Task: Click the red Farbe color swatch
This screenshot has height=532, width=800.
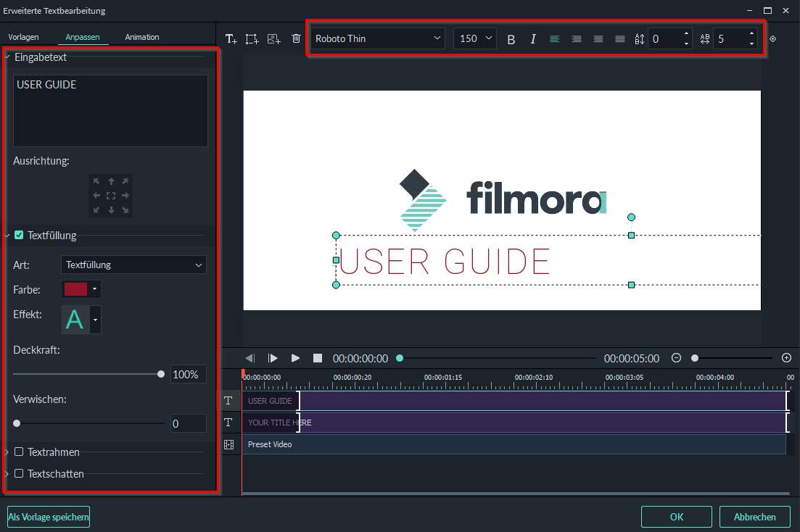Action: pyautogui.click(x=75, y=289)
